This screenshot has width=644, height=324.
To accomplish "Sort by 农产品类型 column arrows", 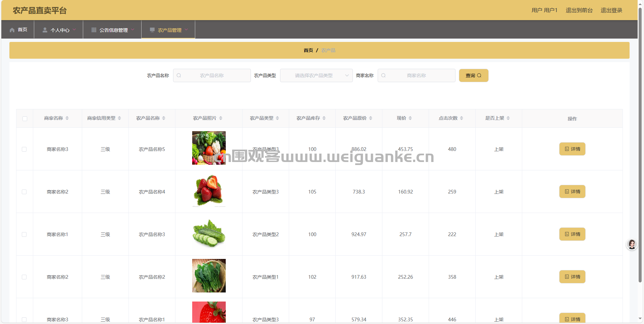I will (x=277, y=118).
